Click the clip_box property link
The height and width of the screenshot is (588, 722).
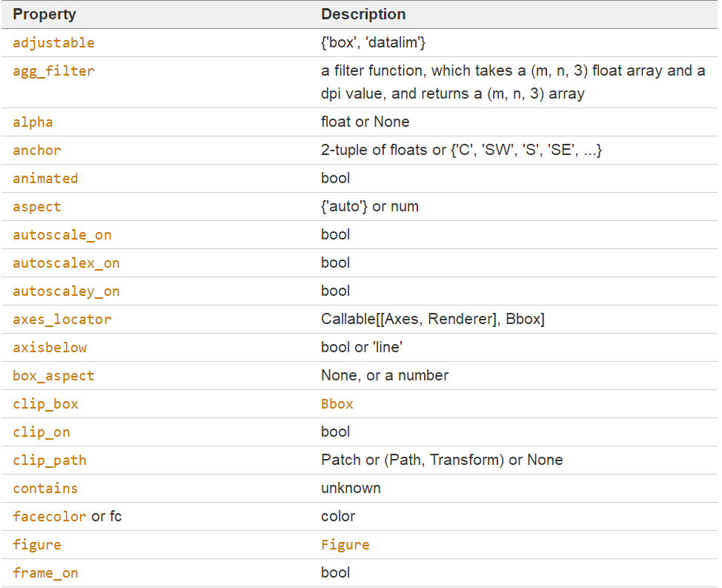pos(45,404)
